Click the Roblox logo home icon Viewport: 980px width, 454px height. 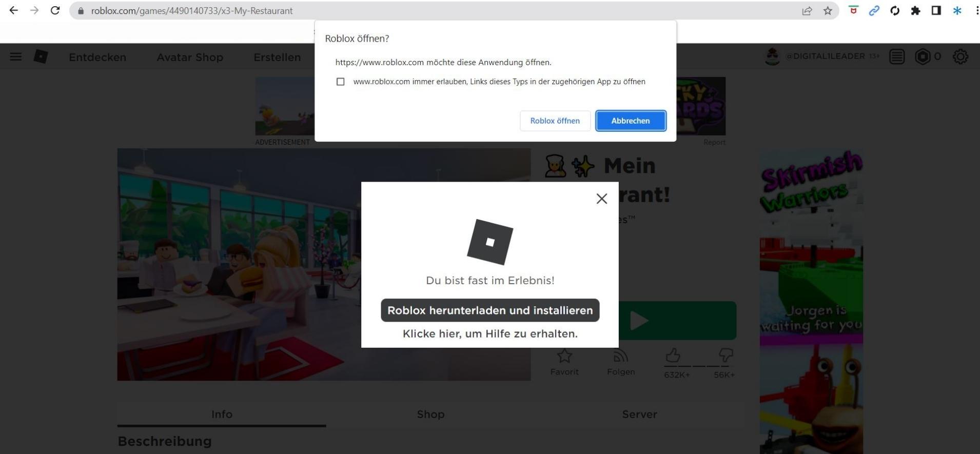point(41,56)
